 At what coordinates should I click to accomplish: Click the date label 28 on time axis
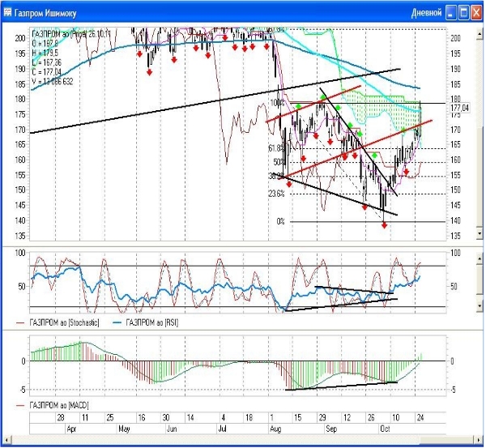pyautogui.click(x=61, y=417)
